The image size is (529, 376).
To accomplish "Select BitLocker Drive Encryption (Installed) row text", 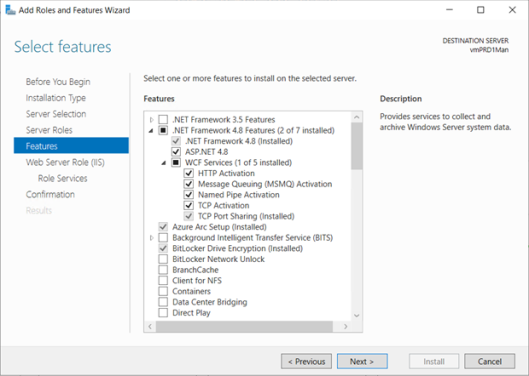I will coord(238,248).
